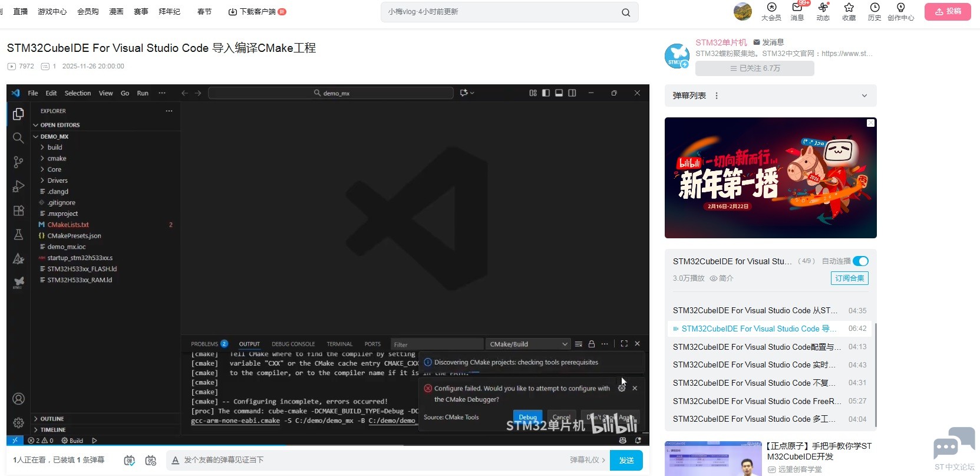Image resolution: width=980 pixels, height=476 pixels.
Task: Toggle danmaku display on or off
Action: click(130, 460)
